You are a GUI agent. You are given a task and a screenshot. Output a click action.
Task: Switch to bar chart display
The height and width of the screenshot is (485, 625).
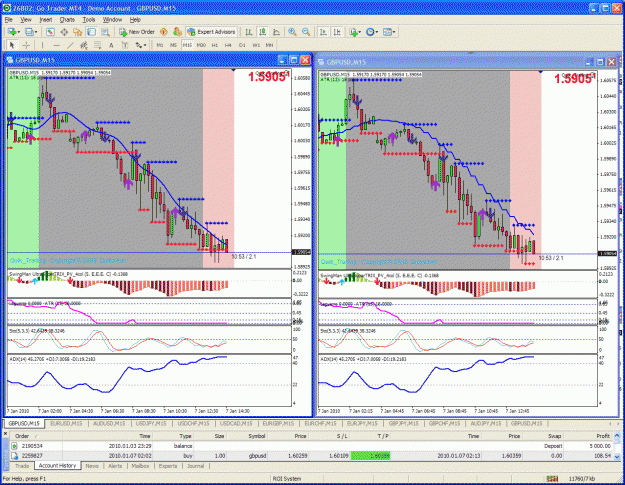click(249, 32)
